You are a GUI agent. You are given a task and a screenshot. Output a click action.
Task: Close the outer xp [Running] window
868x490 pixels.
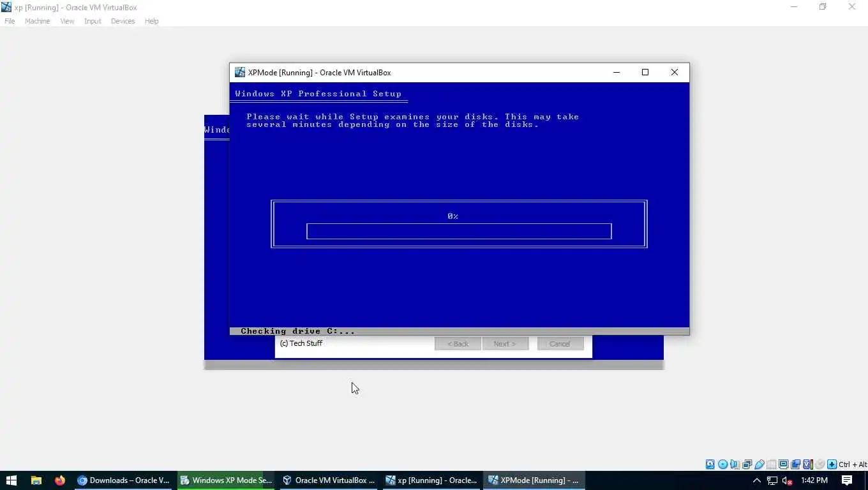pyautogui.click(x=852, y=7)
